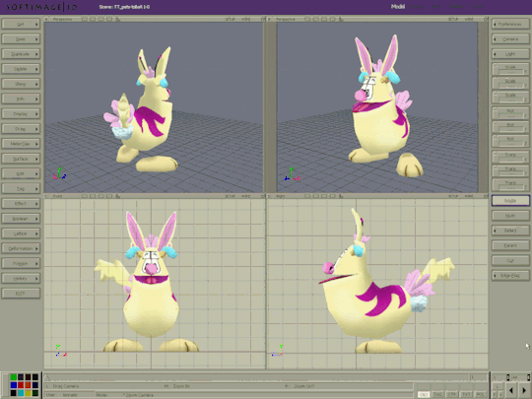Open the Tag menu
532x399 pixels.
coord(21,188)
